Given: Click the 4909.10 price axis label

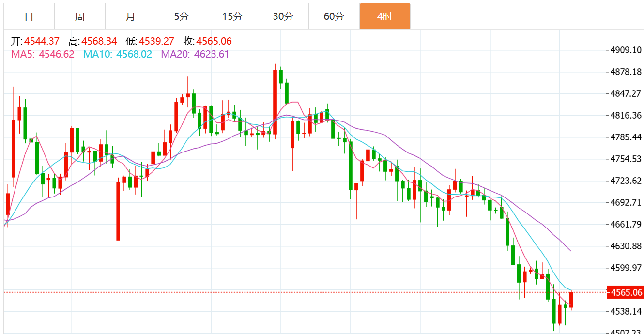Looking at the screenshot, I should click(x=626, y=50).
